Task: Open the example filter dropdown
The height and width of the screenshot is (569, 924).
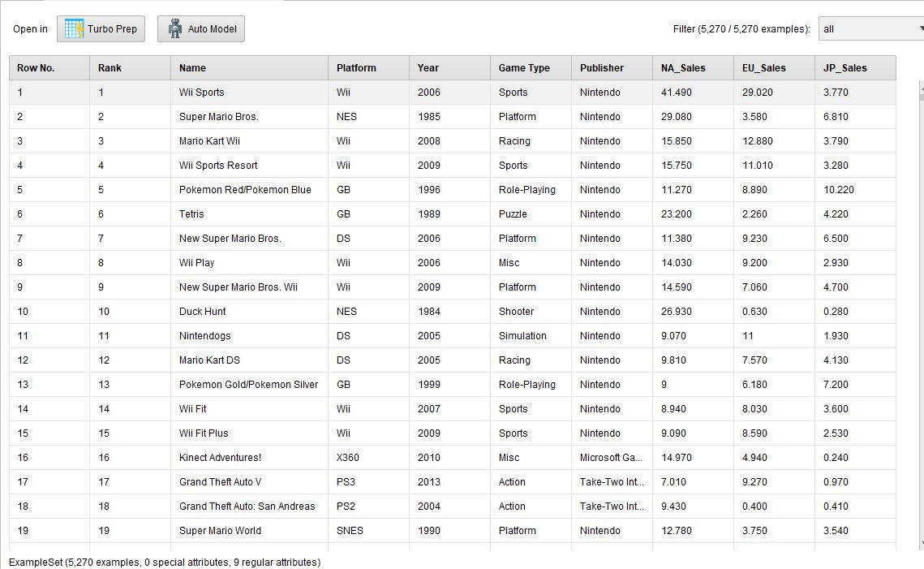Action: tap(872, 29)
